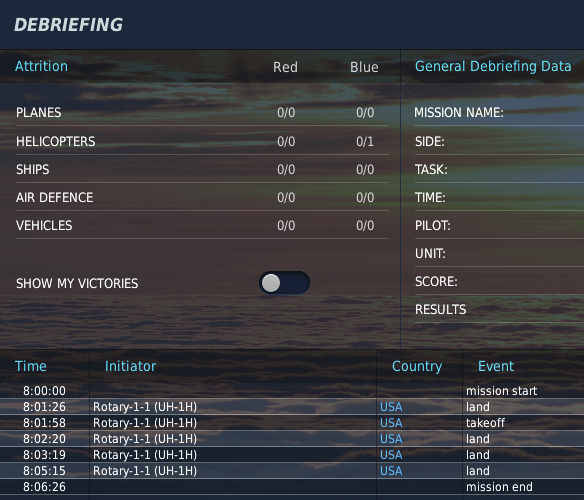Click the Red column header

click(285, 67)
